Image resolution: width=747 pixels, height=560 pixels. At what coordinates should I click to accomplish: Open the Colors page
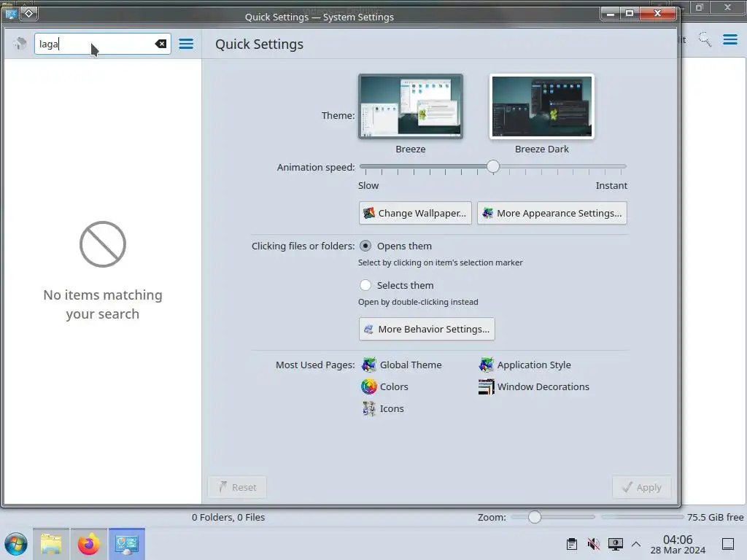click(384, 386)
